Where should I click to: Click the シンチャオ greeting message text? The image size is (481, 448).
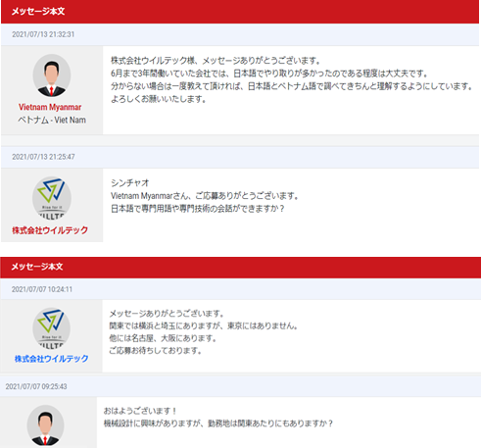(x=130, y=183)
